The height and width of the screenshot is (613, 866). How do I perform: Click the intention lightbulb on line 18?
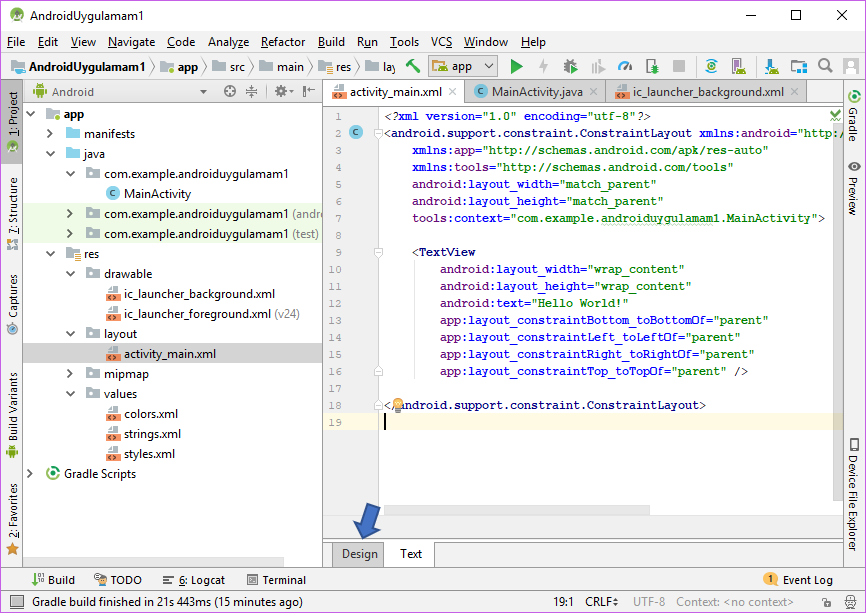pos(398,405)
